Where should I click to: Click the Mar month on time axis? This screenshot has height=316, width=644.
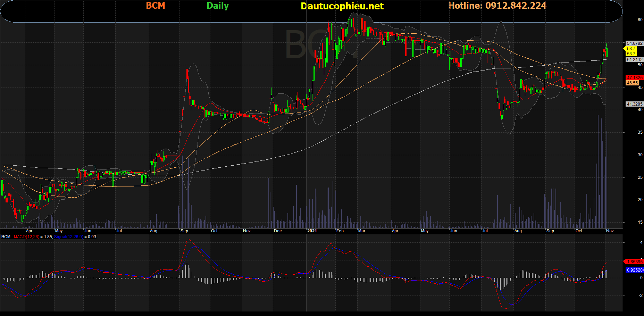[x=361, y=231]
